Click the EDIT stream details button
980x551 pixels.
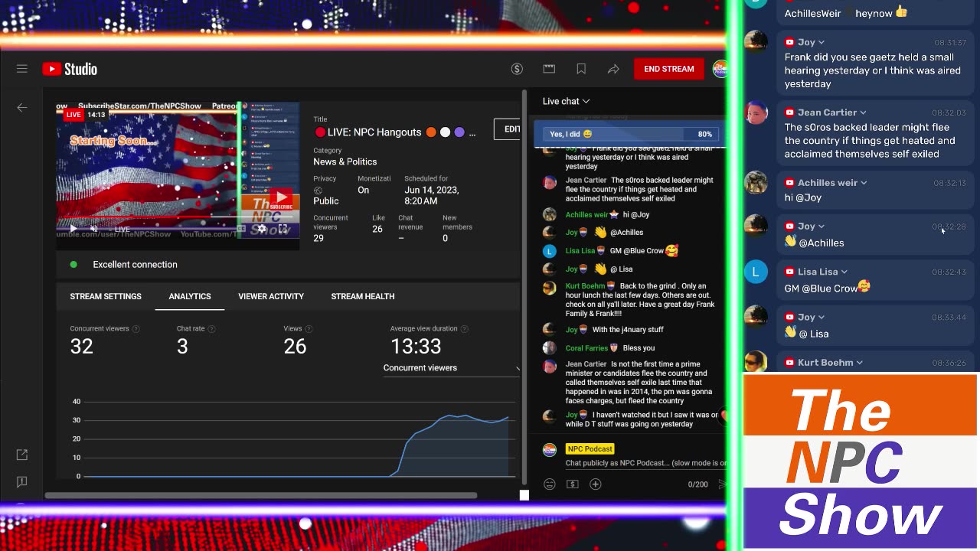(508, 129)
